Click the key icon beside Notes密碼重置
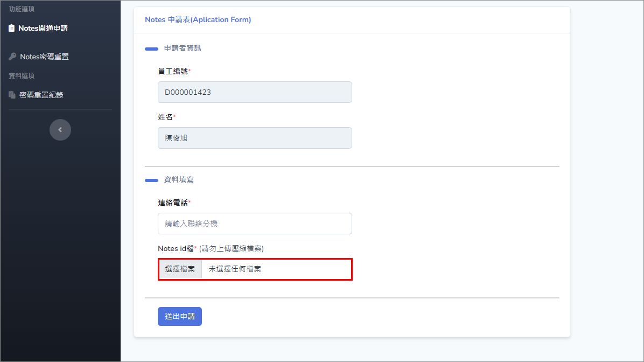The height and width of the screenshot is (362, 644). (x=12, y=57)
